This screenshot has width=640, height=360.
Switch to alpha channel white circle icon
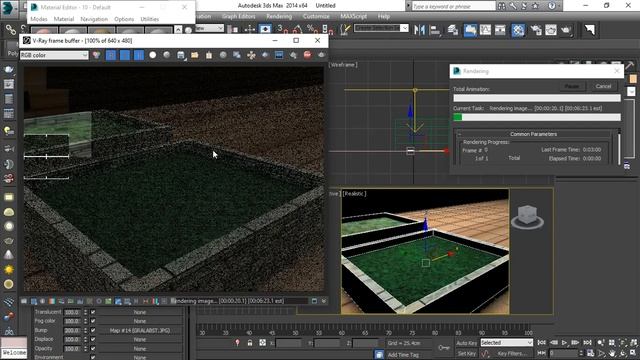pos(153,55)
